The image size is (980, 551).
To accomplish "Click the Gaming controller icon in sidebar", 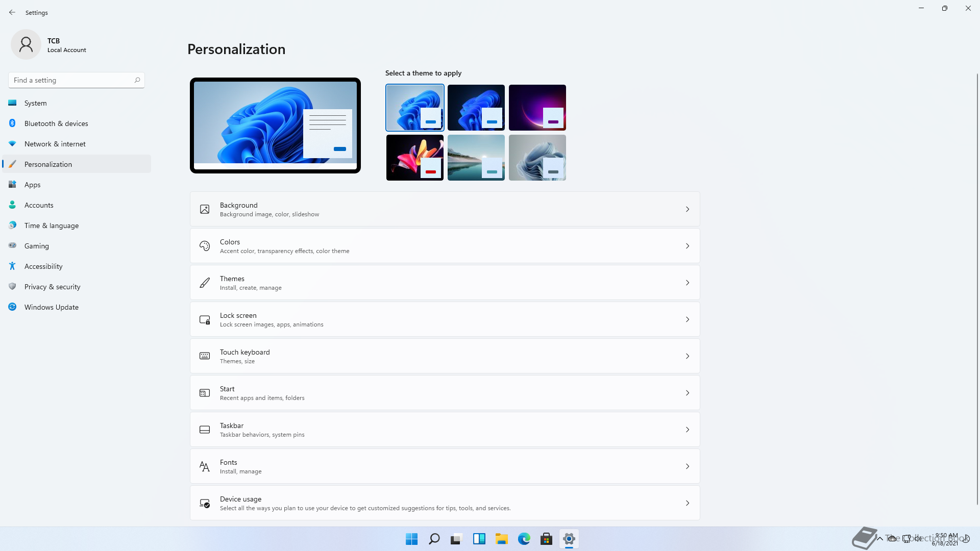I will pos(12,246).
